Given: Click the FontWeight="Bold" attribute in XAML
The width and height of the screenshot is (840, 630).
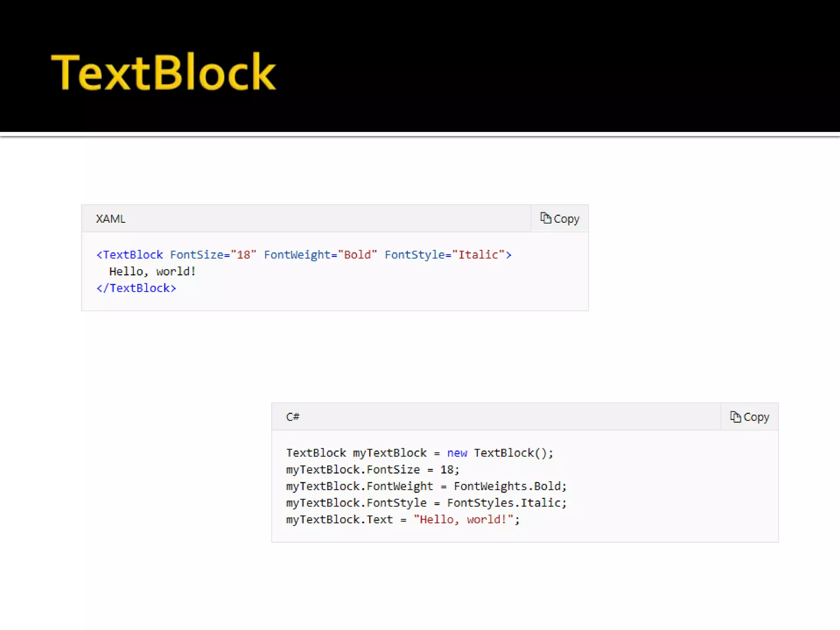Looking at the screenshot, I should [x=320, y=255].
